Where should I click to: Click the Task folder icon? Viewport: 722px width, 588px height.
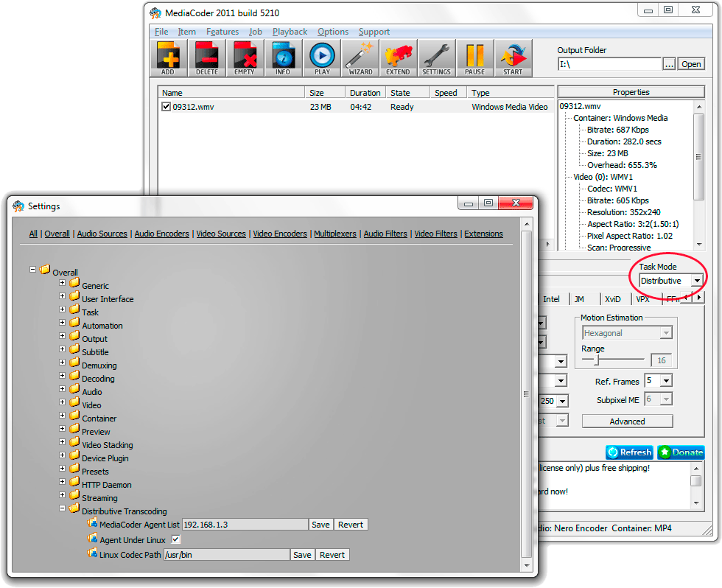(x=74, y=309)
